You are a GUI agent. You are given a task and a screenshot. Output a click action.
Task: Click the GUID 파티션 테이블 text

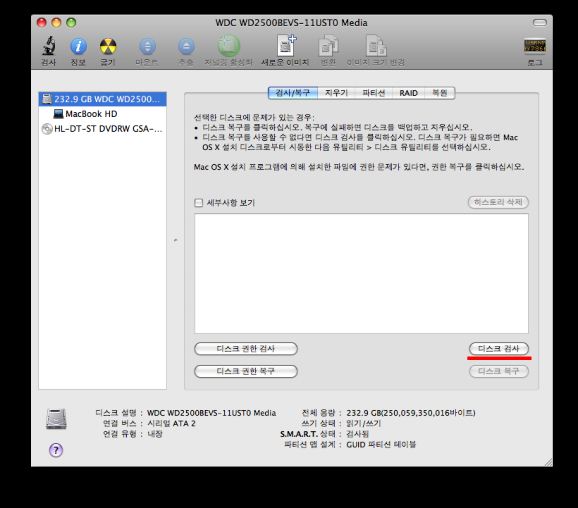point(381,445)
